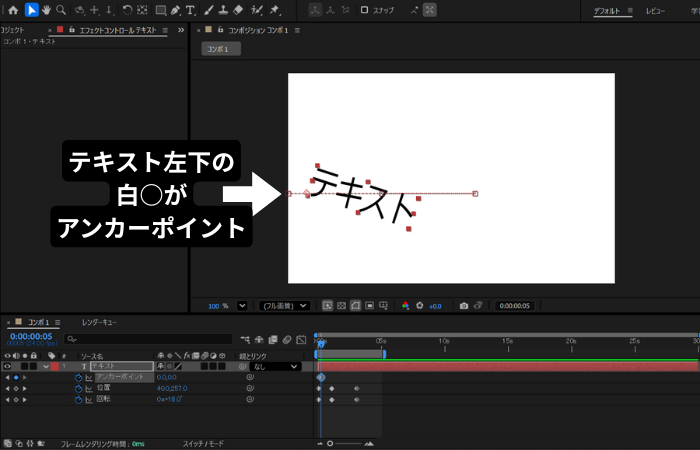Enable frame blending icon in timeline
The image size is (700, 450).
273,340
